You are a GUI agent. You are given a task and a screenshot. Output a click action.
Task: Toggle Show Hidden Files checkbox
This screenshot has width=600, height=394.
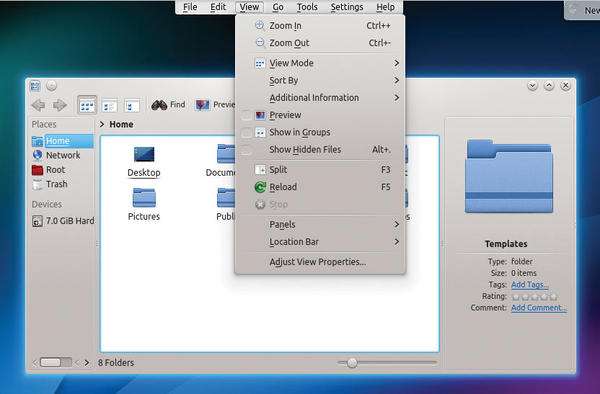246,150
